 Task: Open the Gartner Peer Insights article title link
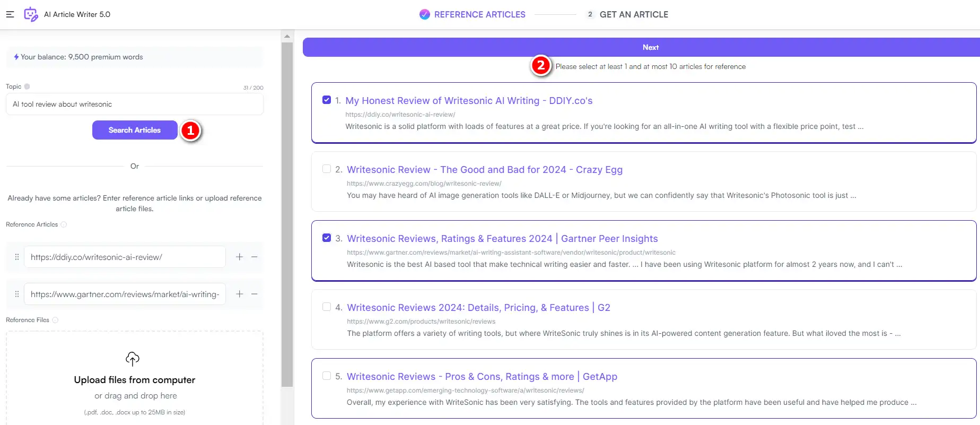pos(502,239)
